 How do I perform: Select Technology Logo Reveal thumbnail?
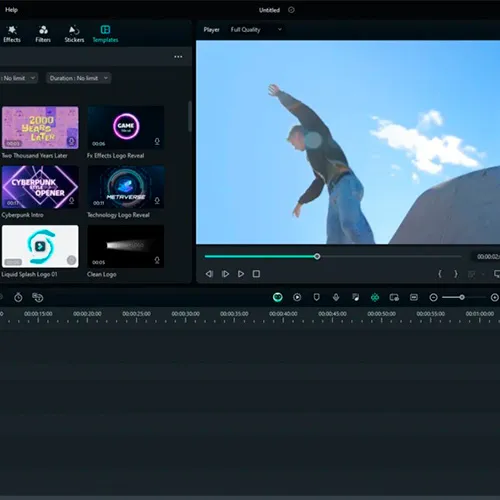point(126,187)
